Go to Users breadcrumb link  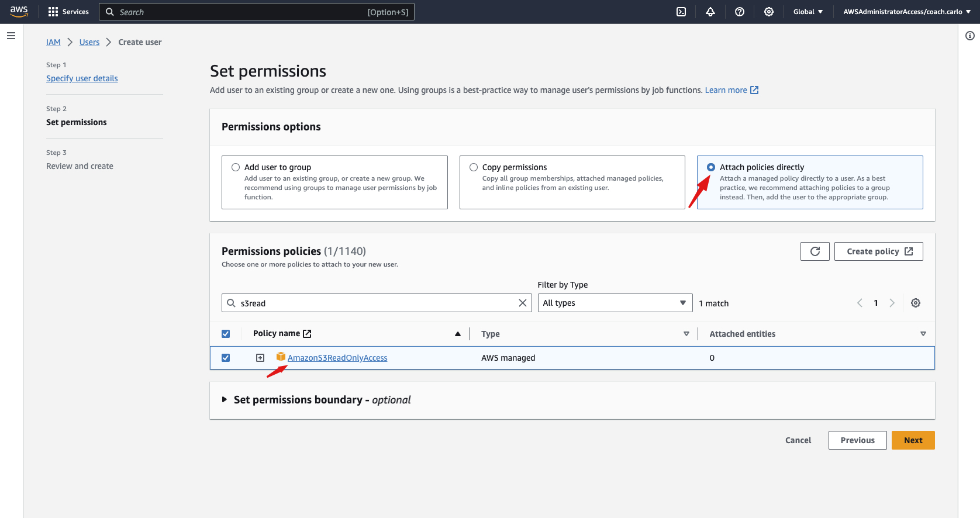[x=89, y=42]
